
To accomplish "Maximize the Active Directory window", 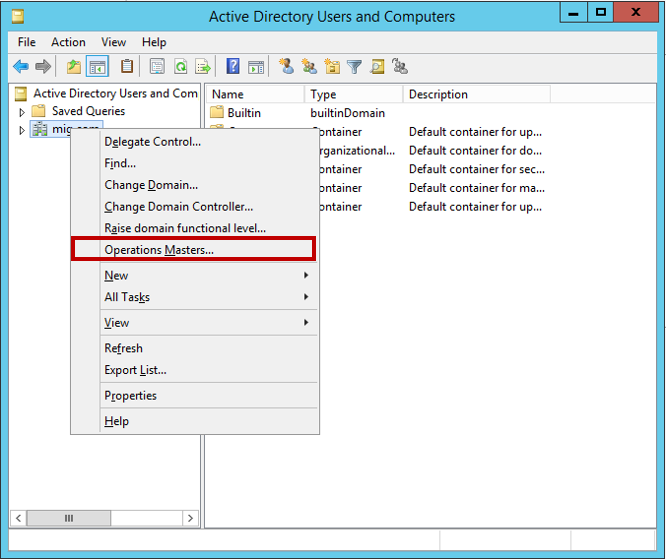I will click(601, 12).
